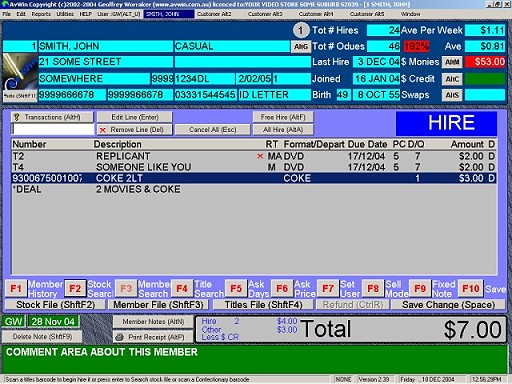
Task: Click the red $53.00 monies field
Action: click(485, 62)
